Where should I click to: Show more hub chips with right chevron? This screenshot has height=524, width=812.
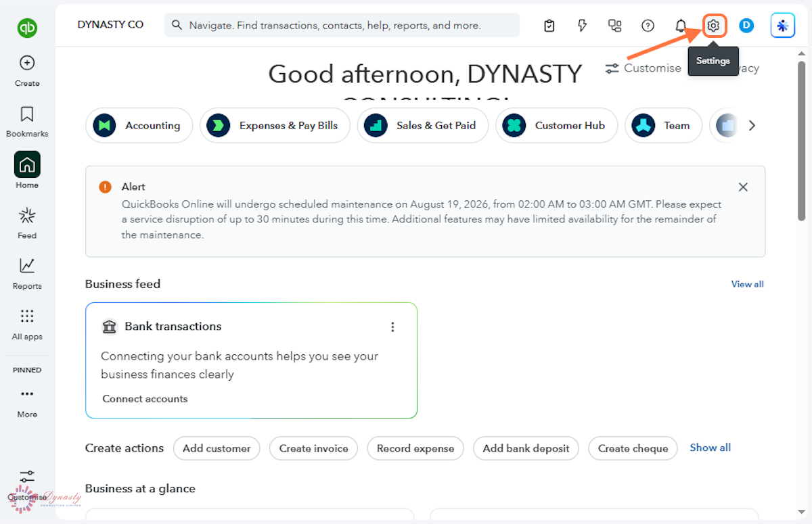[752, 126]
